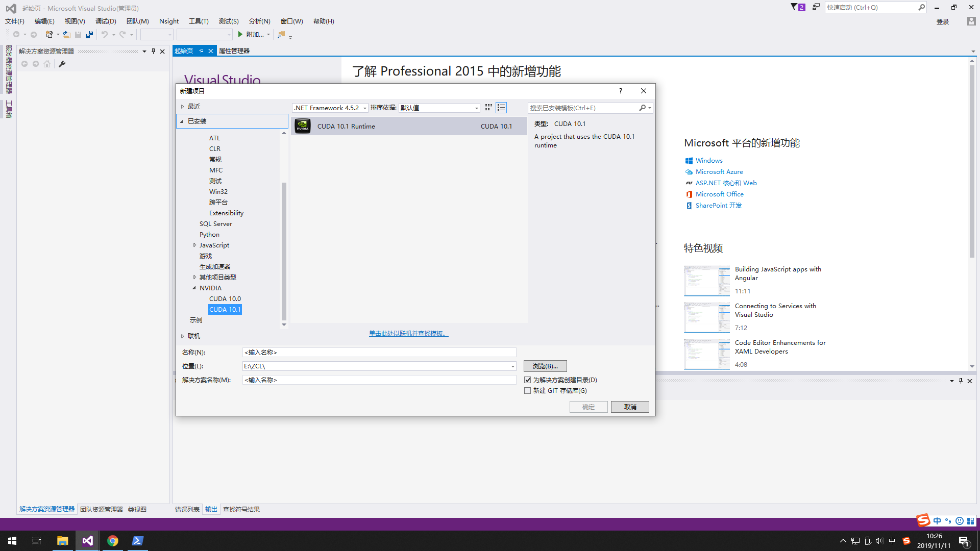Screen dimensions: 980x551
Task: Open the location path dropdown arrow
Action: 512,366
